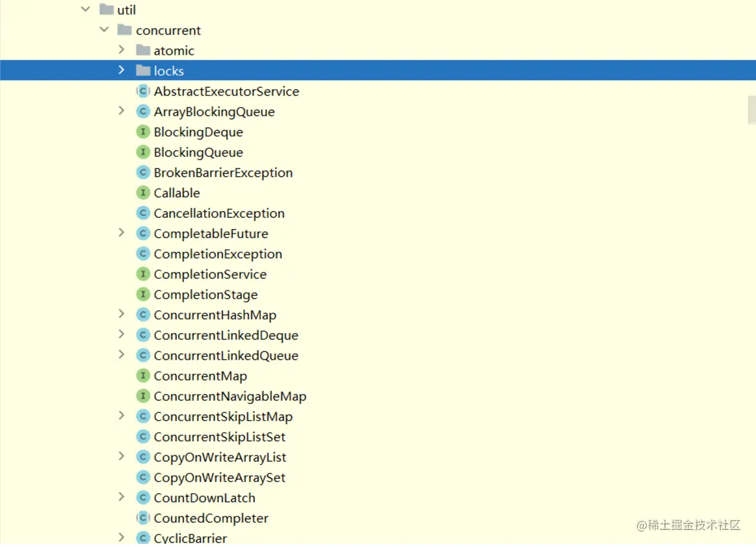Click the BrokenBarrierException class icon
The width and height of the screenshot is (756, 547).
pos(143,172)
